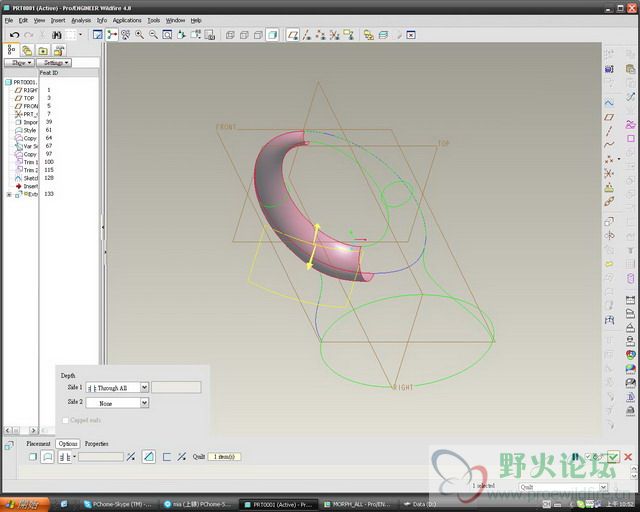
Task: Switch to Wireframe display icon
Action: point(230,35)
